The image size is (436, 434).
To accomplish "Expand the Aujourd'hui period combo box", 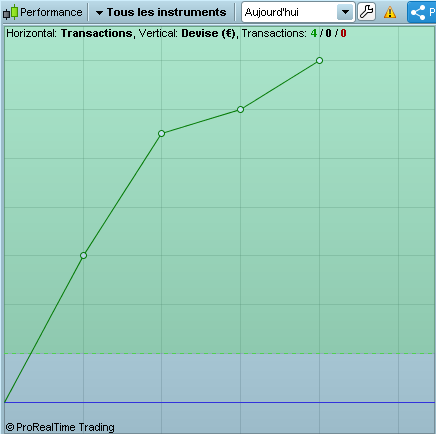I will 298,12.
